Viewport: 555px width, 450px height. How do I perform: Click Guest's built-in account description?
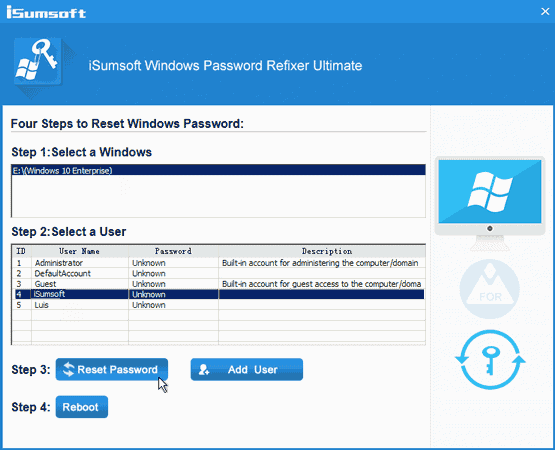click(321, 284)
